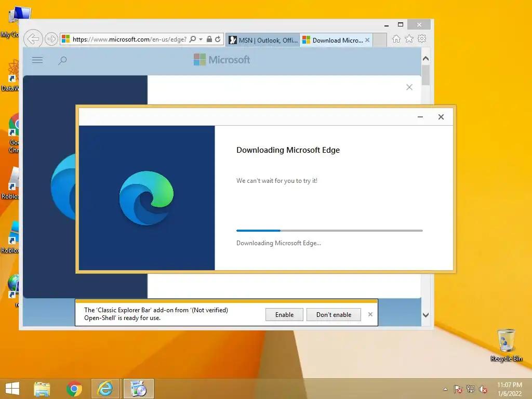This screenshot has width=532, height=399.
Task: Click "We can't wait for you to try it!" text
Action: [277, 181]
